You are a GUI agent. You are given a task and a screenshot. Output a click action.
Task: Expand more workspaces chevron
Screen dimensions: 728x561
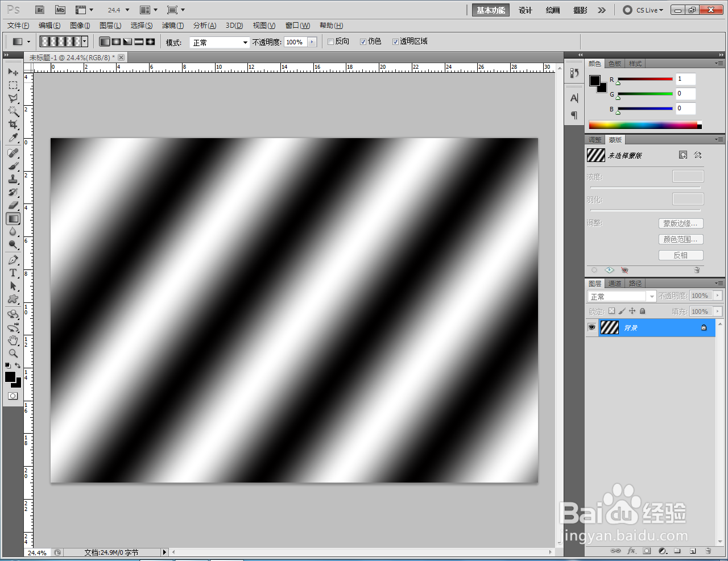pos(602,10)
